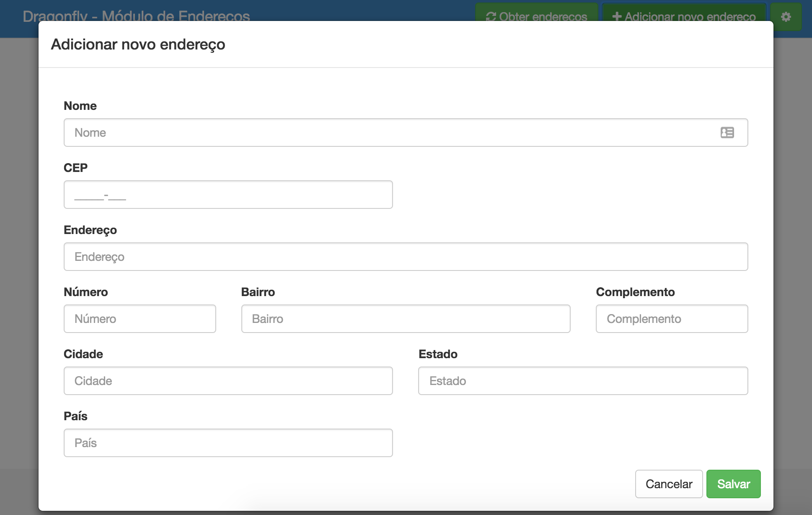Image resolution: width=812 pixels, height=515 pixels.
Task: Click the Estado field label
Action: [438, 354]
